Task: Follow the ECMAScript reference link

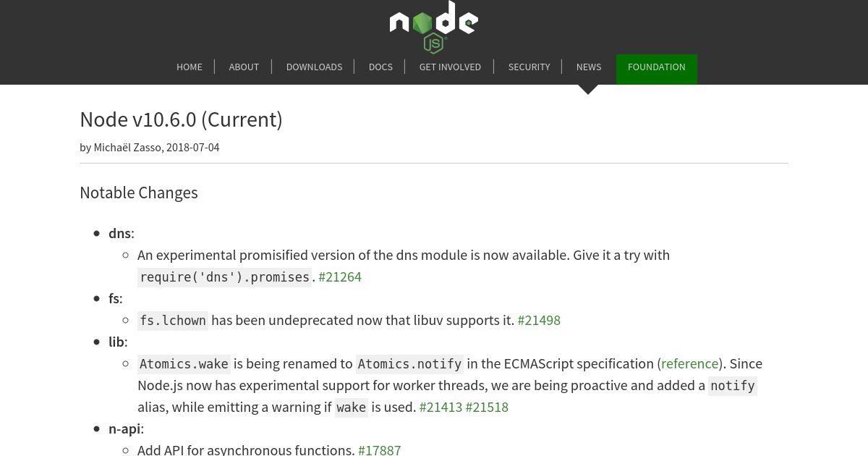Action: tap(689, 363)
